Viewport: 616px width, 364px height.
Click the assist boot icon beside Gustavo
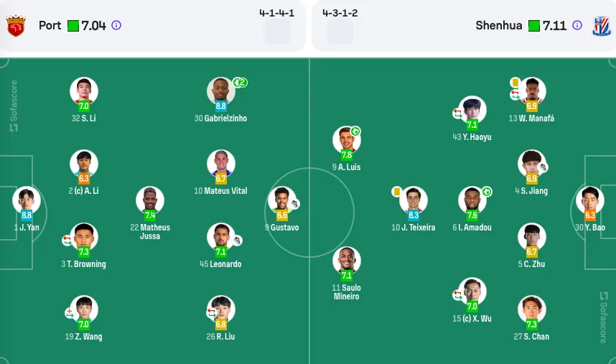tap(295, 204)
